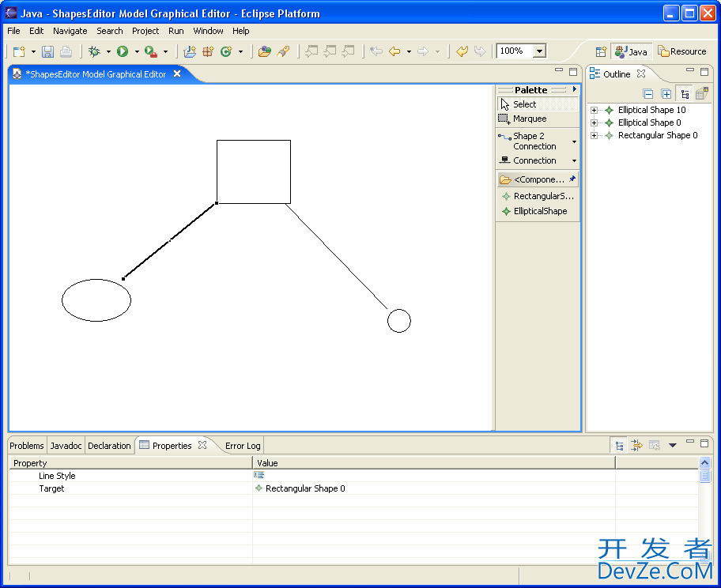
Task: Switch to the Error Log tab
Action: tap(242, 446)
